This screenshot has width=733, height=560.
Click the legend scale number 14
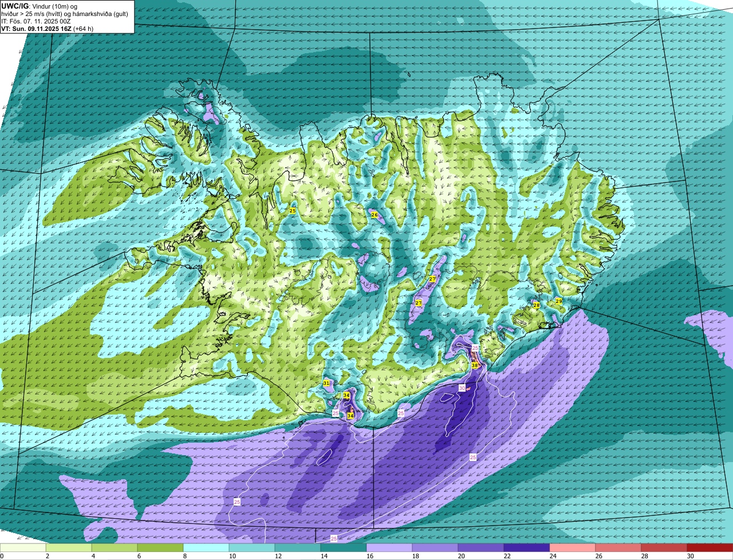tap(324, 556)
